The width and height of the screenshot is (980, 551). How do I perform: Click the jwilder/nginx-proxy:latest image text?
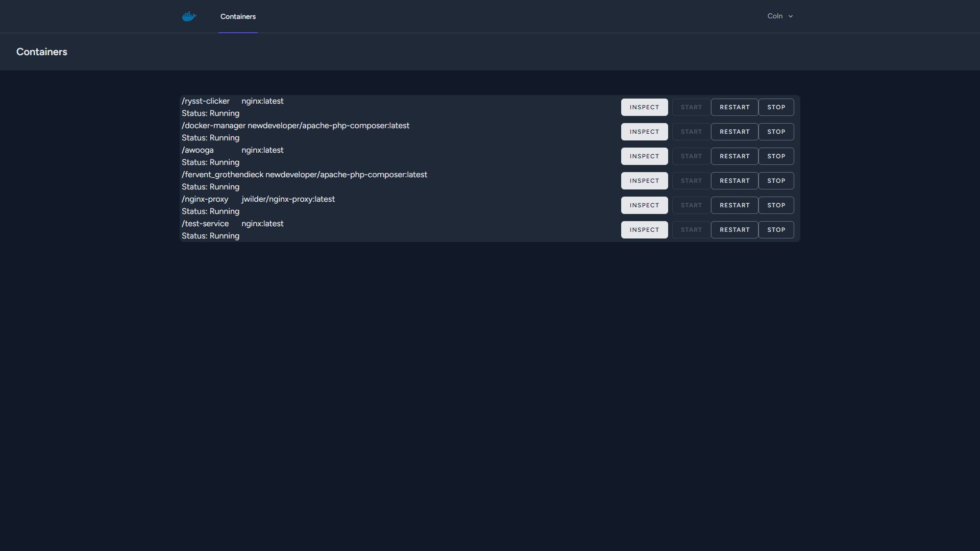click(288, 199)
